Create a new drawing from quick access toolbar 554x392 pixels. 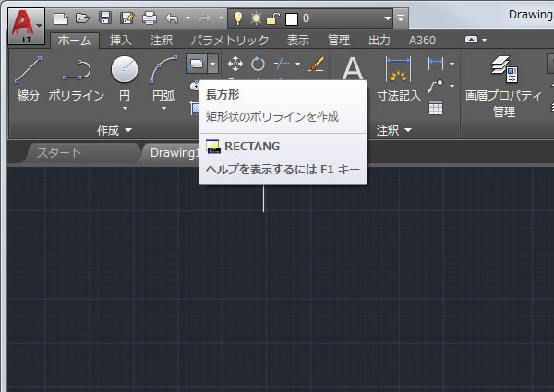[61, 18]
